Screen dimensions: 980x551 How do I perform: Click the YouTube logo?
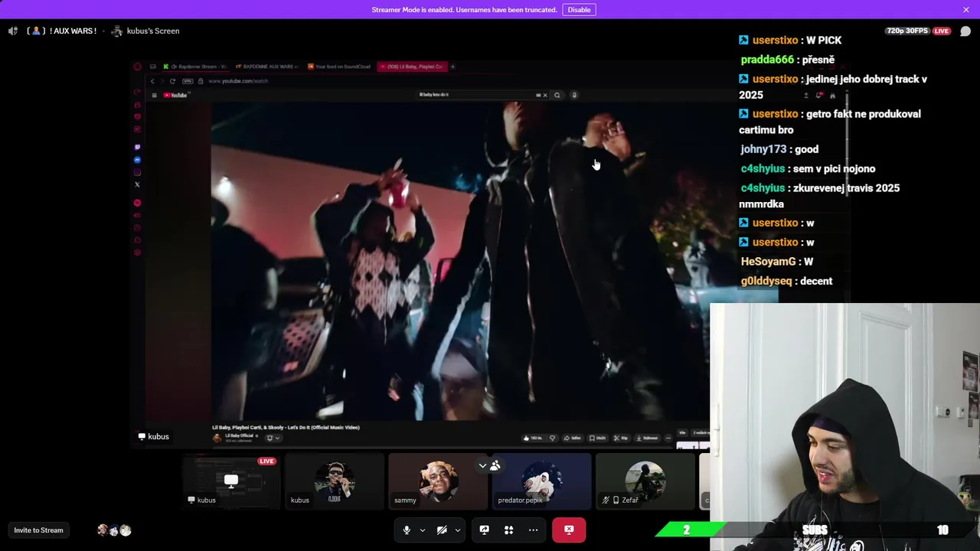point(175,95)
